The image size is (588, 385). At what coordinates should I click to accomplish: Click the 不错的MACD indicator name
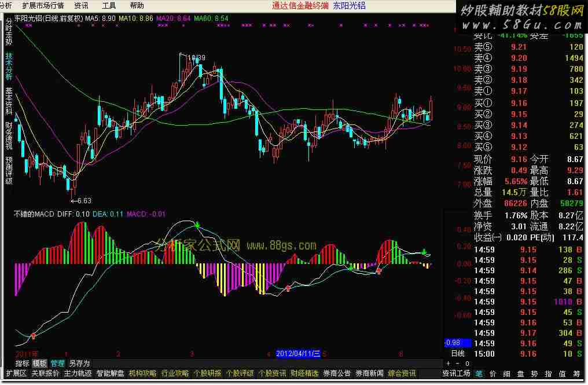click(35, 214)
